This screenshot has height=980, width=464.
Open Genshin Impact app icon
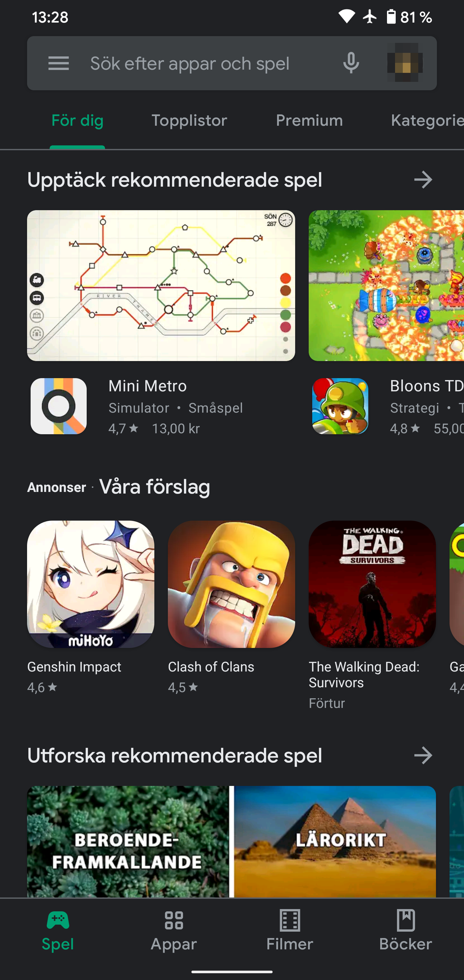[x=91, y=584]
